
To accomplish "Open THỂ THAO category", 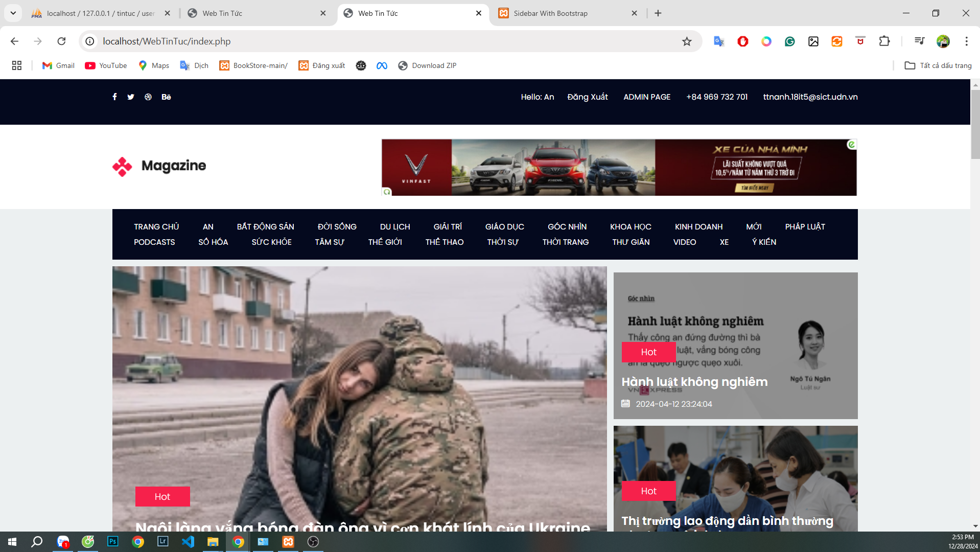I will (x=444, y=242).
